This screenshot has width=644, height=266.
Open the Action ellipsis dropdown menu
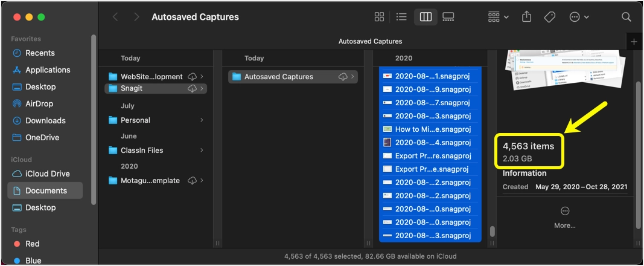579,17
